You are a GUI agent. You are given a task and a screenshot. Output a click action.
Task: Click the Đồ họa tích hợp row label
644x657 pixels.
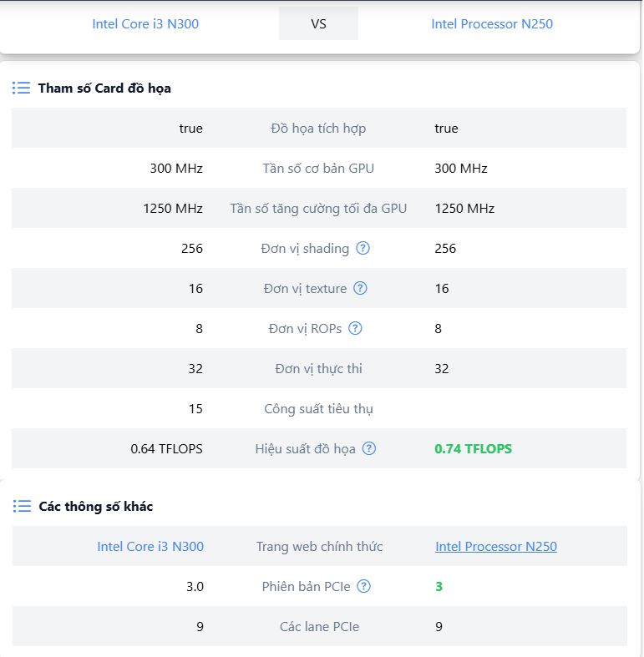click(318, 128)
